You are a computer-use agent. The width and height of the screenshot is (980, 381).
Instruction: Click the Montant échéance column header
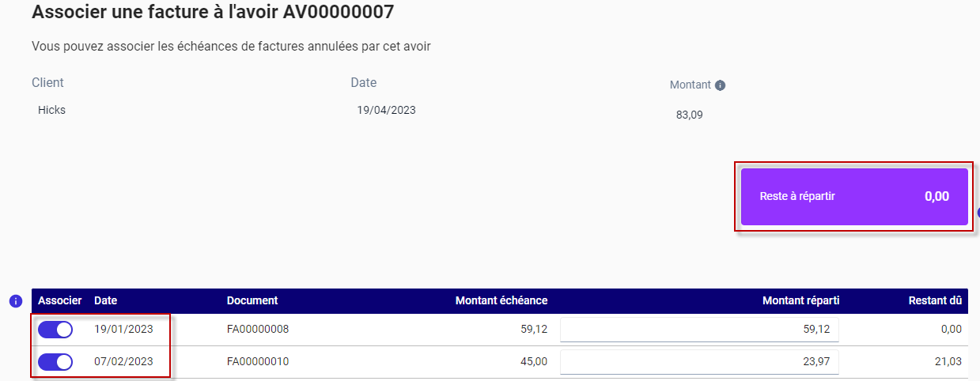(x=501, y=300)
